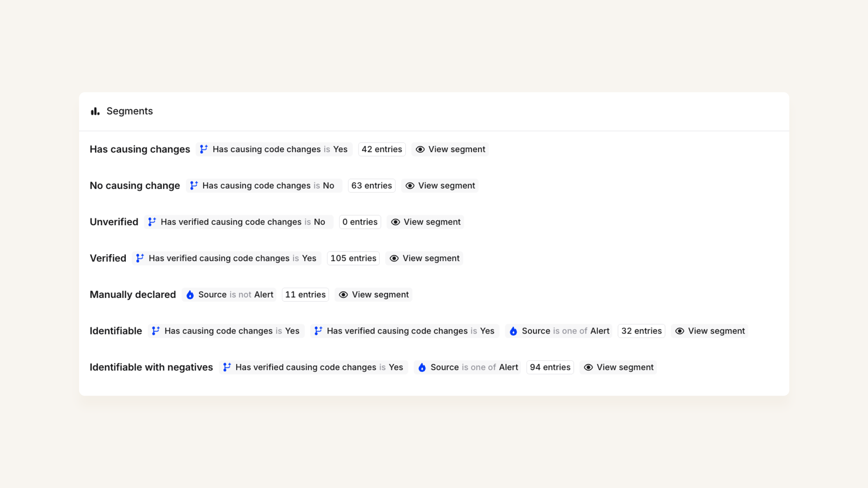
Task: Select 'Source is not Alert' filter chip
Action: [x=229, y=295]
